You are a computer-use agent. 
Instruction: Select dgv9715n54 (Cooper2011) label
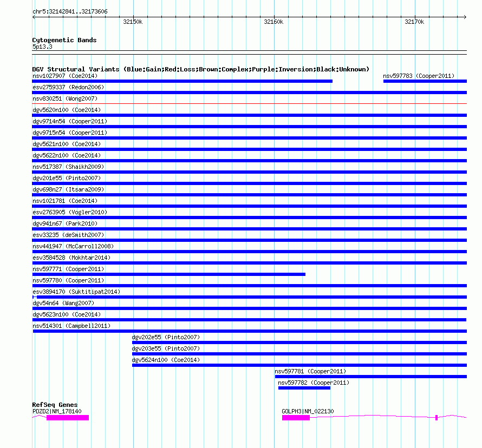pos(70,133)
